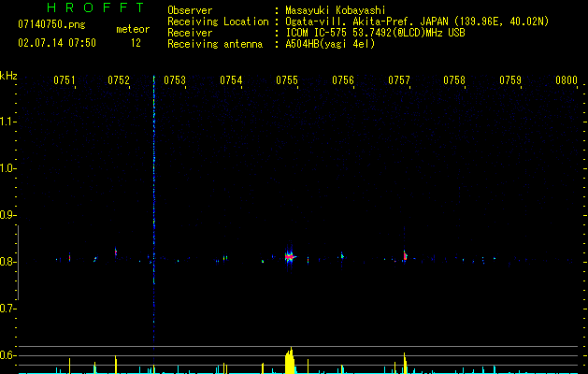Click the 0800 time marker

566,79
